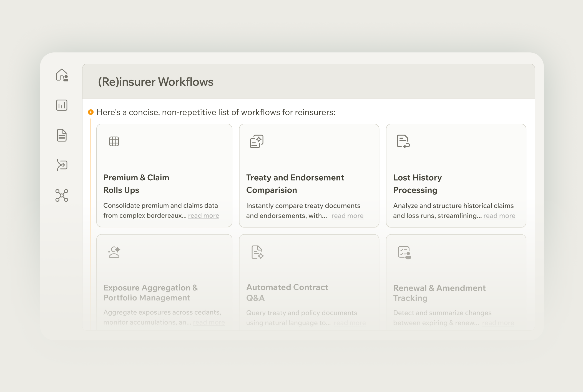Open the home icon in sidebar
The width and height of the screenshot is (583, 392).
coord(62,75)
